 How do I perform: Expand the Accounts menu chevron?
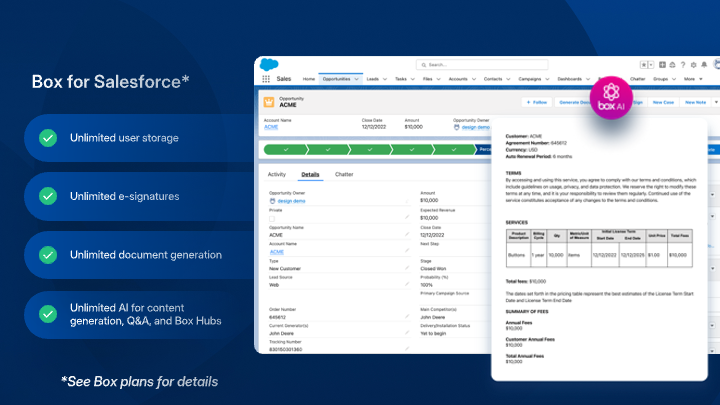coord(474,78)
